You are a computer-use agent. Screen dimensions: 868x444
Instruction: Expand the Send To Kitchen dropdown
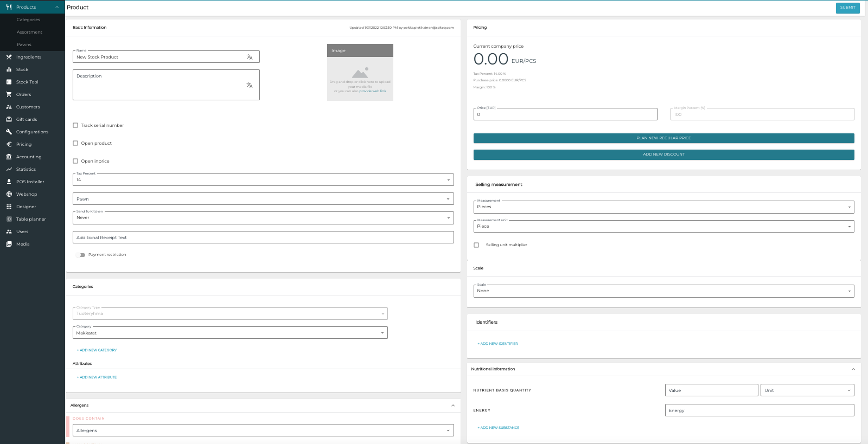[263, 218]
